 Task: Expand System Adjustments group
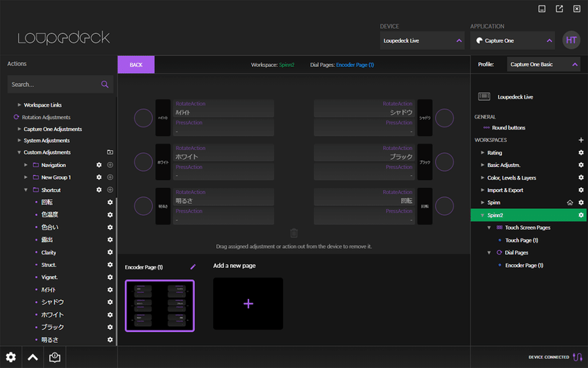(x=19, y=141)
